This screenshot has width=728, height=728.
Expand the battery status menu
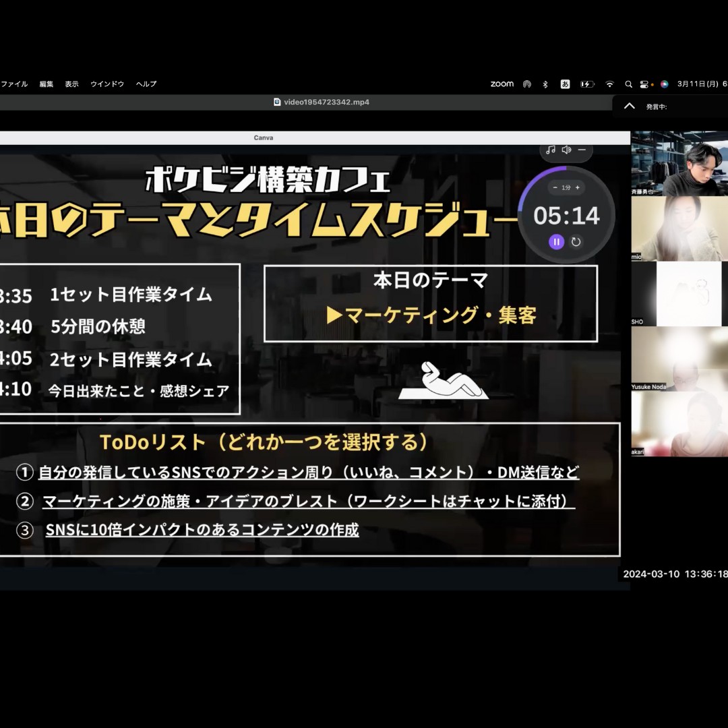[x=587, y=84]
